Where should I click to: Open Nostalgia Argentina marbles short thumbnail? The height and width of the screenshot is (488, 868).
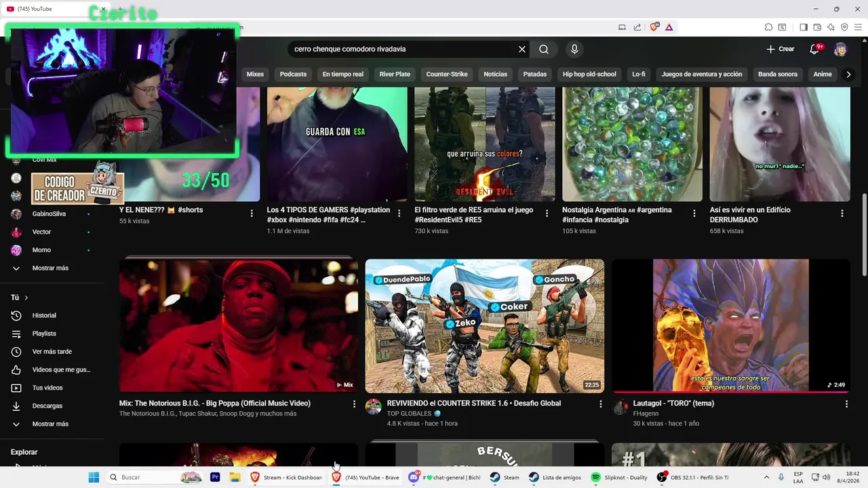632,144
